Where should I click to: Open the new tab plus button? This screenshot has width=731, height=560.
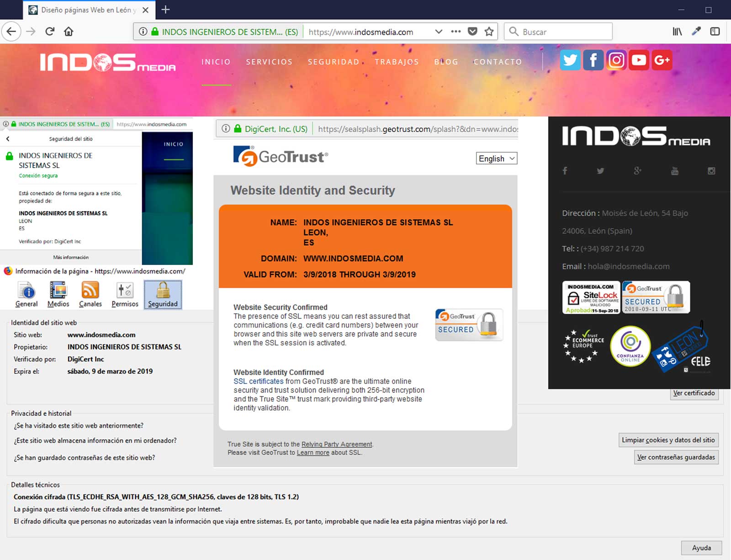(165, 10)
